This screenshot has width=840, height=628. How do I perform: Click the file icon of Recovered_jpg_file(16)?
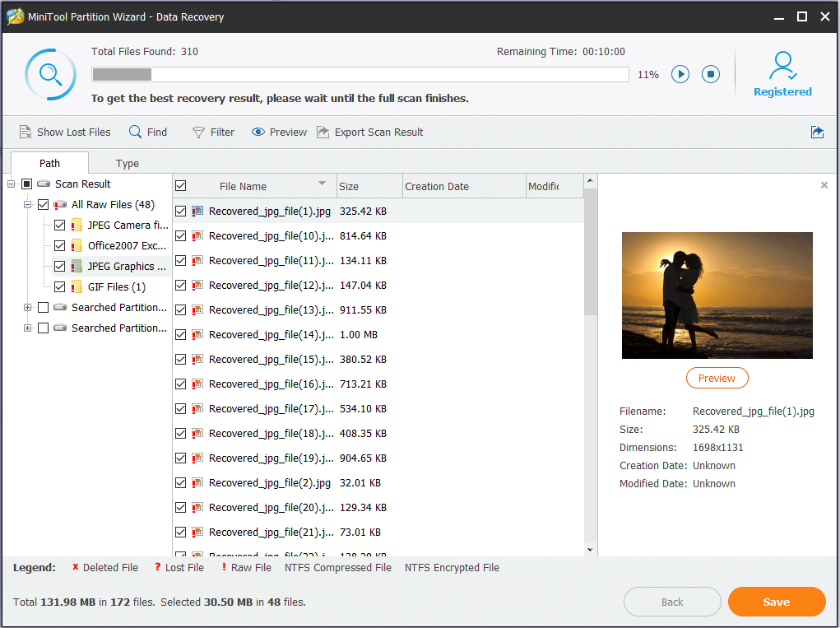[x=197, y=384]
